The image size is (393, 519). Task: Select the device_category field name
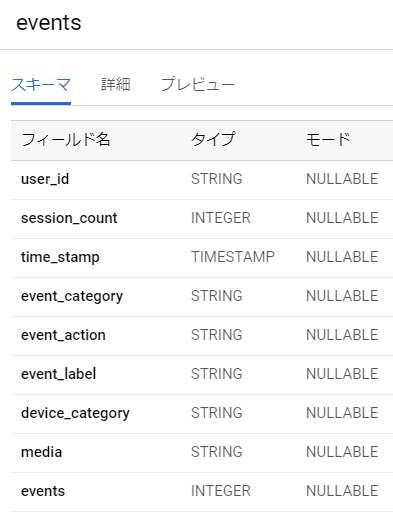[75, 413]
